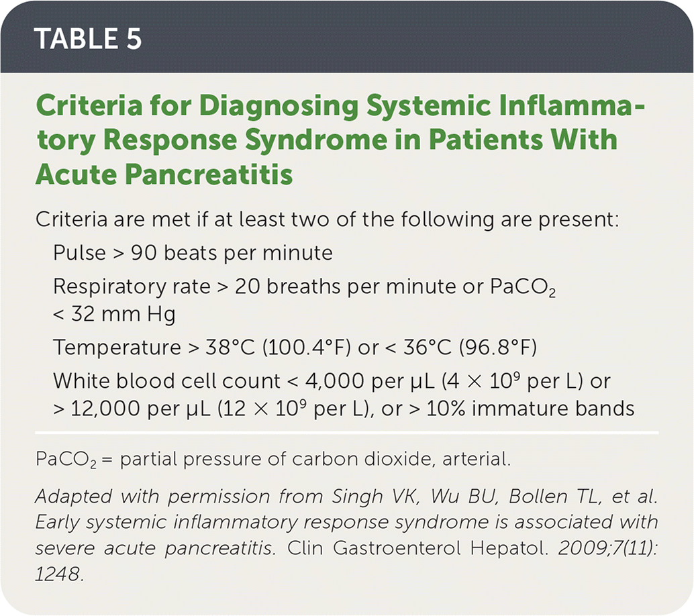Click the horizontal divider above the footnote
Image resolution: width=694 pixels, height=616 pixels.
point(347,430)
